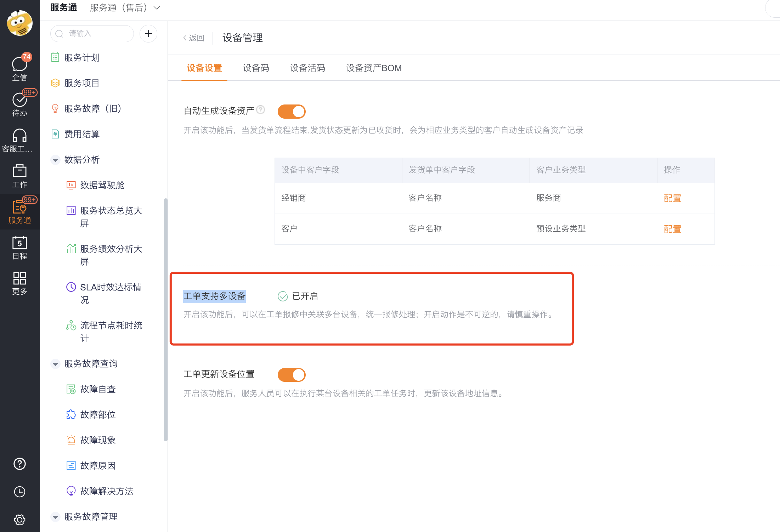Open the help question mark icon
Viewport: 780px width, 532px height.
point(19,464)
